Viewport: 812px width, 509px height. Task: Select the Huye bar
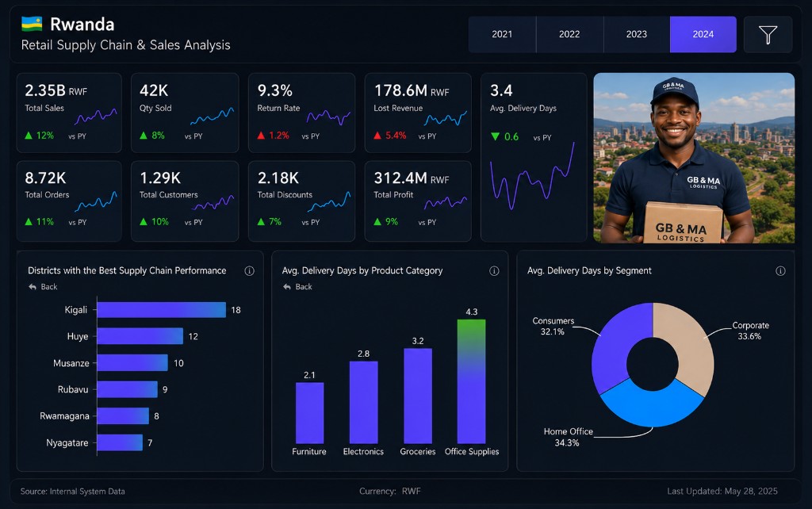pyautogui.click(x=140, y=336)
